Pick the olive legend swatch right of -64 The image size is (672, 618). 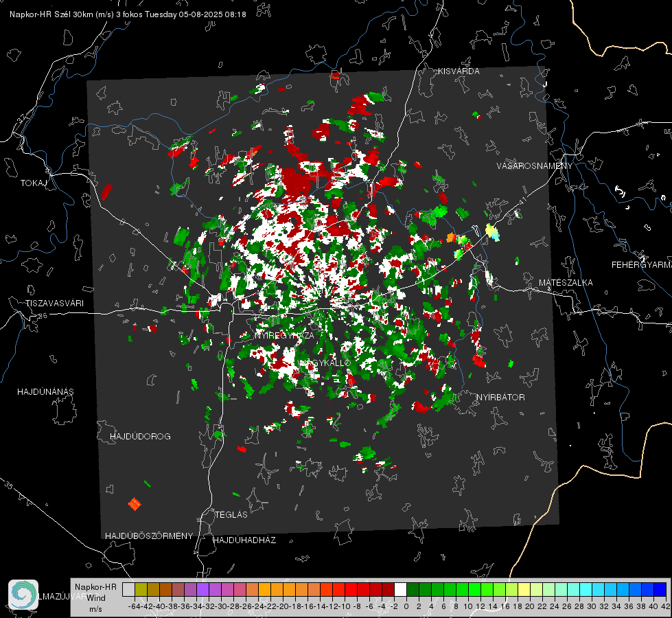[141, 589]
